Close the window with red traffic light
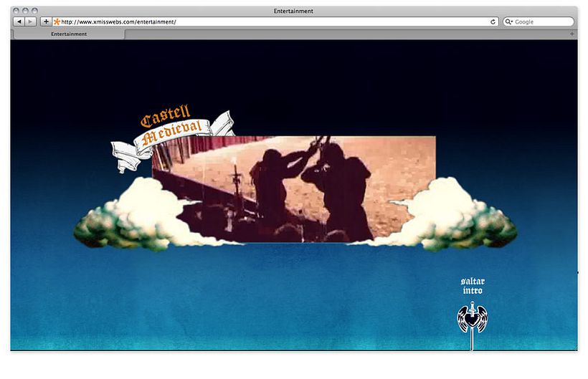This screenshot has height=379, width=588. pyautogui.click(x=16, y=11)
